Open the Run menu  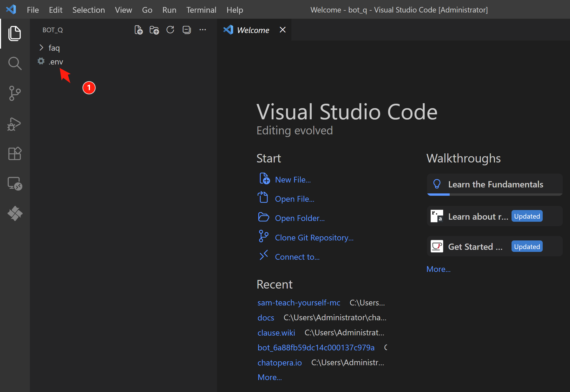169,10
